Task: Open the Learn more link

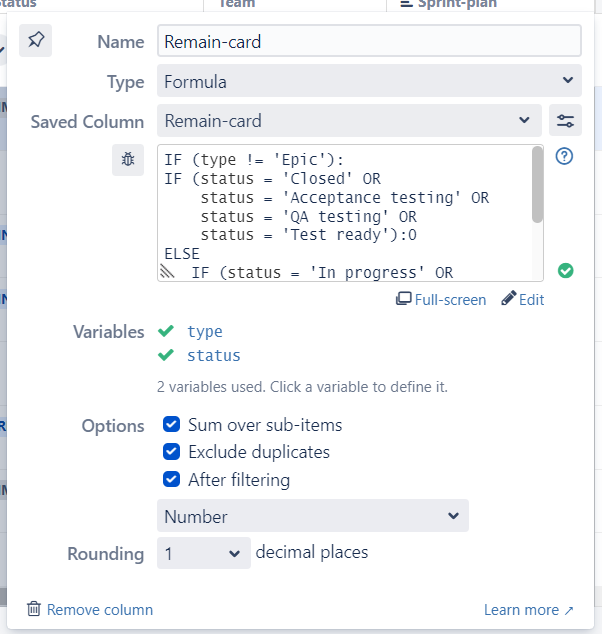Action: pos(529,609)
